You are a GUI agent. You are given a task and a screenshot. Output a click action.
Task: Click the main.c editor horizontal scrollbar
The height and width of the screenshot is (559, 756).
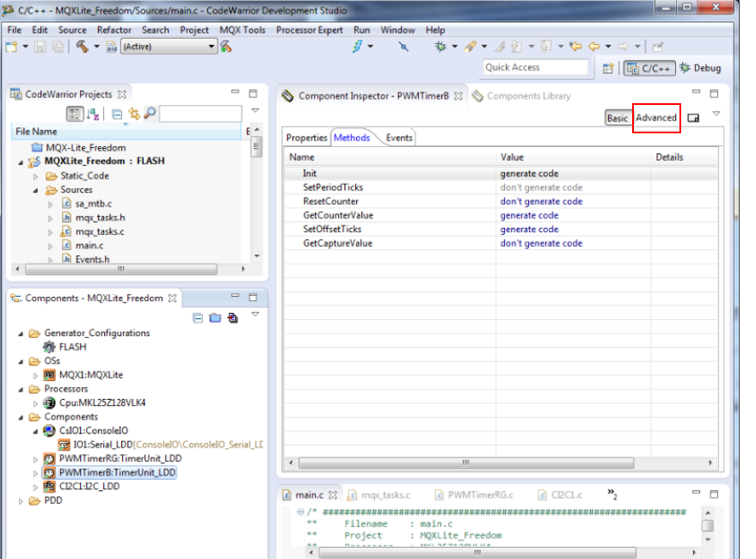(x=477, y=552)
